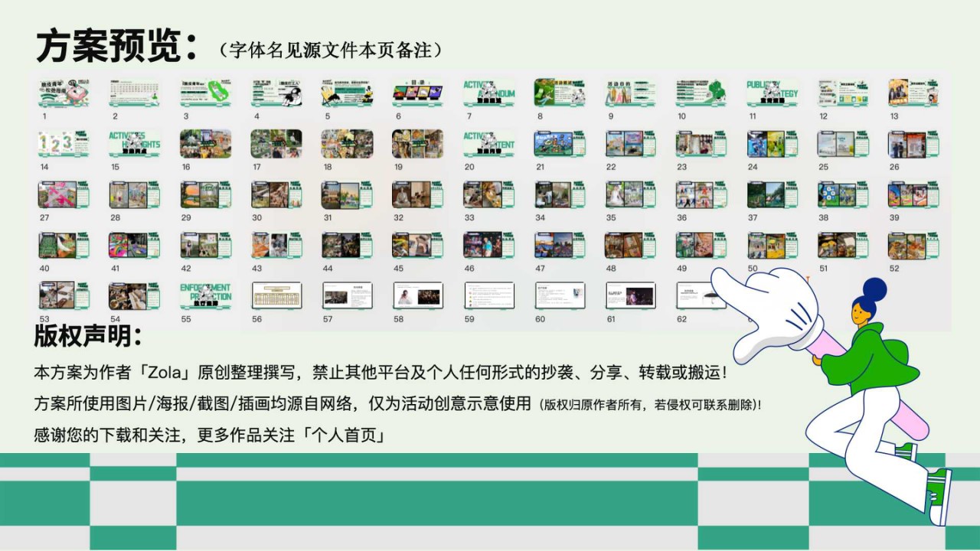
Task: Open slide thumbnail number 5
Action: pyautogui.click(x=347, y=93)
